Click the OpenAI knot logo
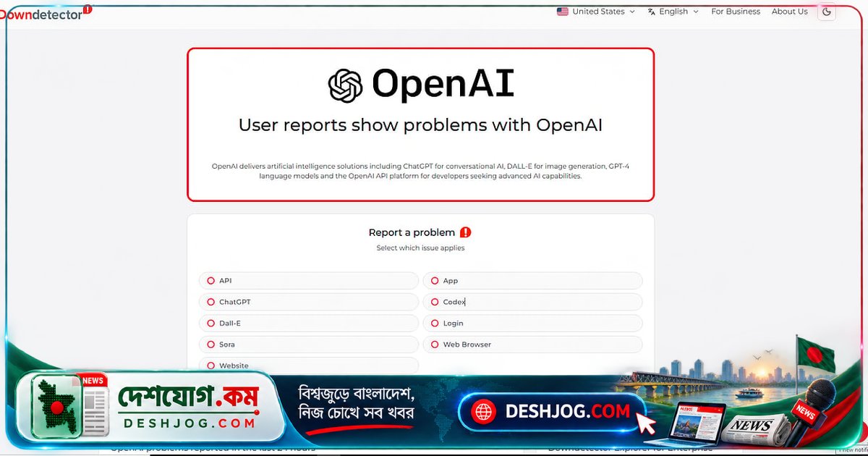Image resolution: width=868 pixels, height=456 pixels. point(345,86)
